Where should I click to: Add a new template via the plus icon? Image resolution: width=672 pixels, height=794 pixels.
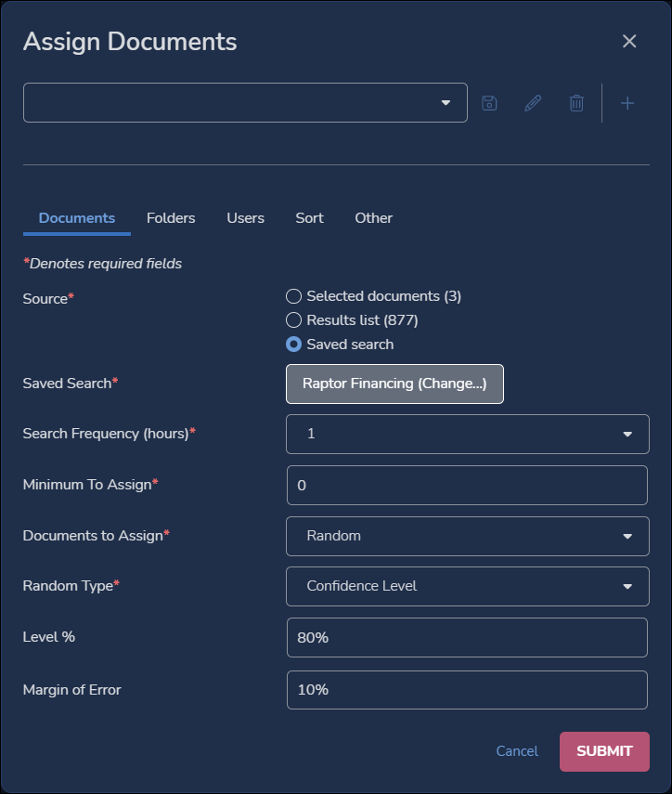(x=627, y=102)
